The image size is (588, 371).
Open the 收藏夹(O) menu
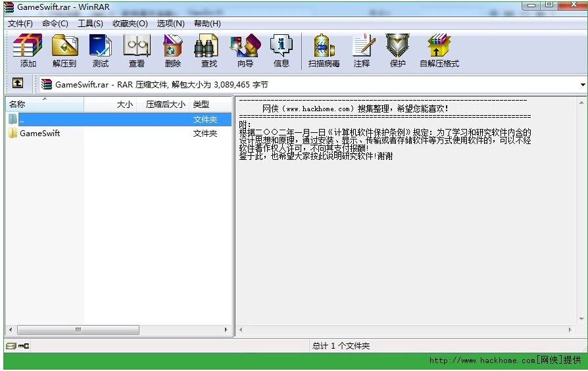click(x=130, y=24)
